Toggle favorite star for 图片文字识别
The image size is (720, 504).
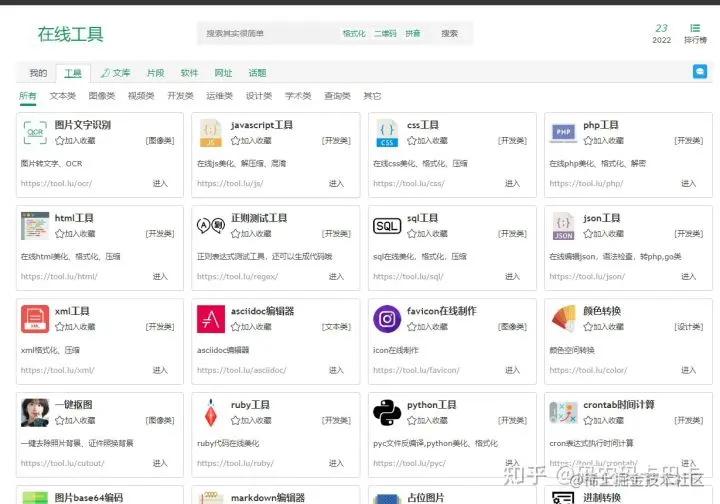click(59, 140)
